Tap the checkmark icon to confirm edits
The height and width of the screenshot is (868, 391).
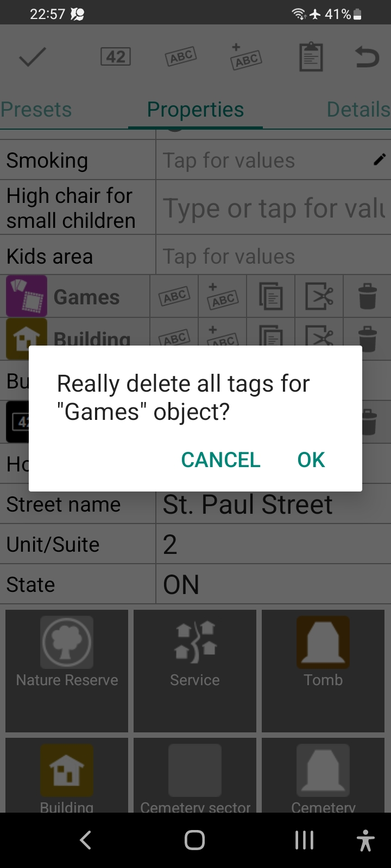point(33,56)
